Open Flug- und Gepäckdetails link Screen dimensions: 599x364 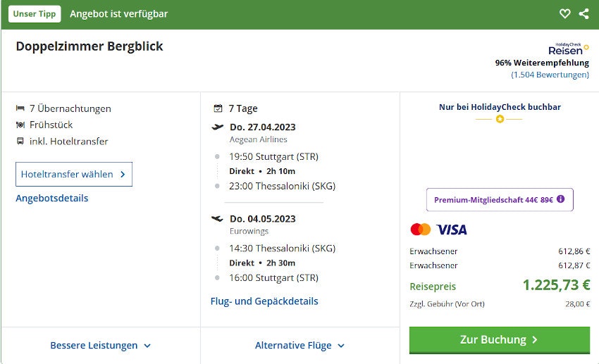tap(264, 301)
